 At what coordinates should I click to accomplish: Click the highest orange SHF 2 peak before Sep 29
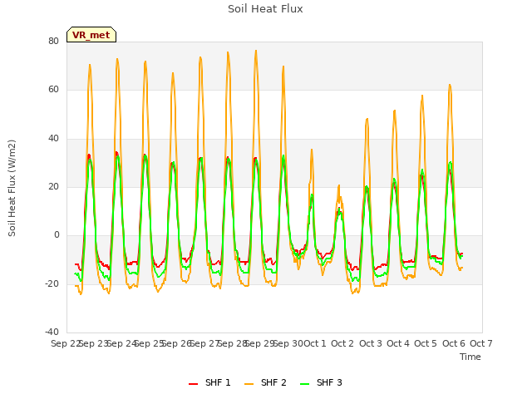256,51
